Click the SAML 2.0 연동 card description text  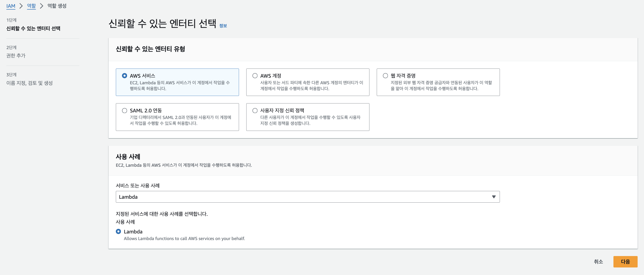[x=181, y=120]
